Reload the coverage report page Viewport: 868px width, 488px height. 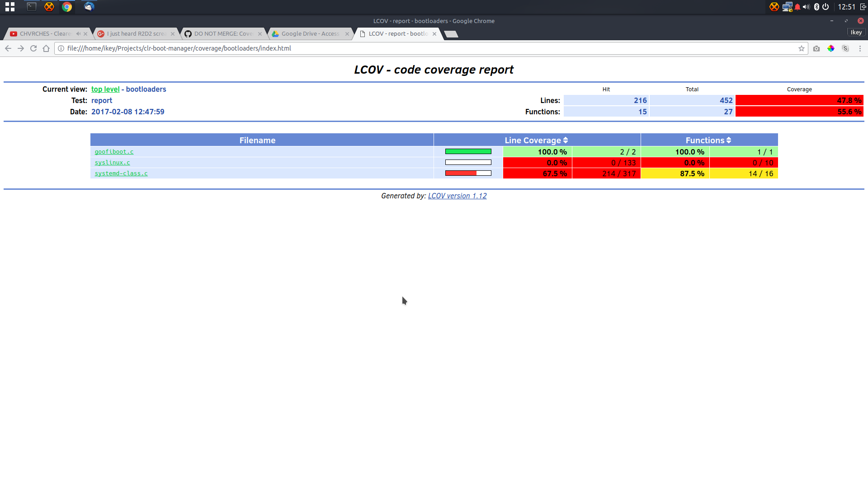point(33,48)
